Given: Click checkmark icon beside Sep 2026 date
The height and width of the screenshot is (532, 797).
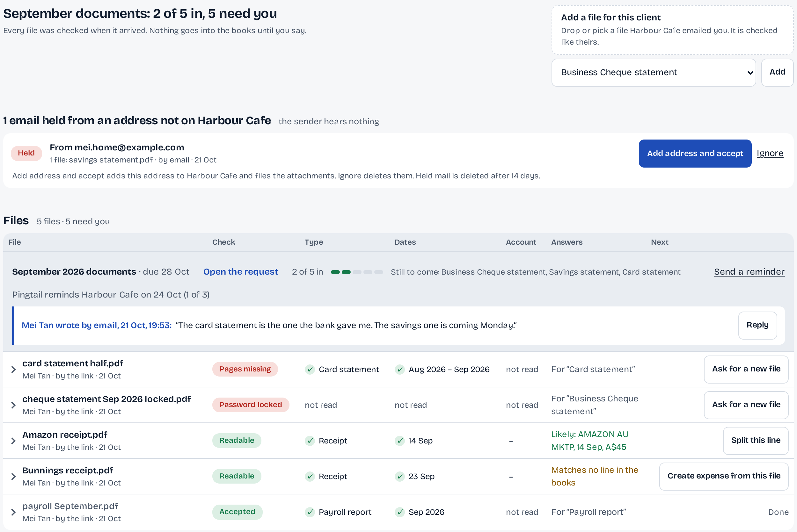Looking at the screenshot, I should click(399, 512).
